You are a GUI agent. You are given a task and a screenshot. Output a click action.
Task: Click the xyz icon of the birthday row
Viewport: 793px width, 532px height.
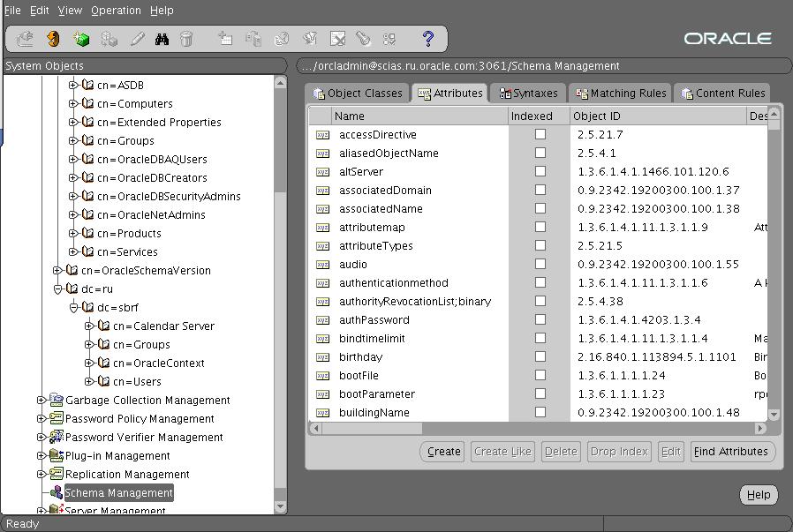coord(322,357)
